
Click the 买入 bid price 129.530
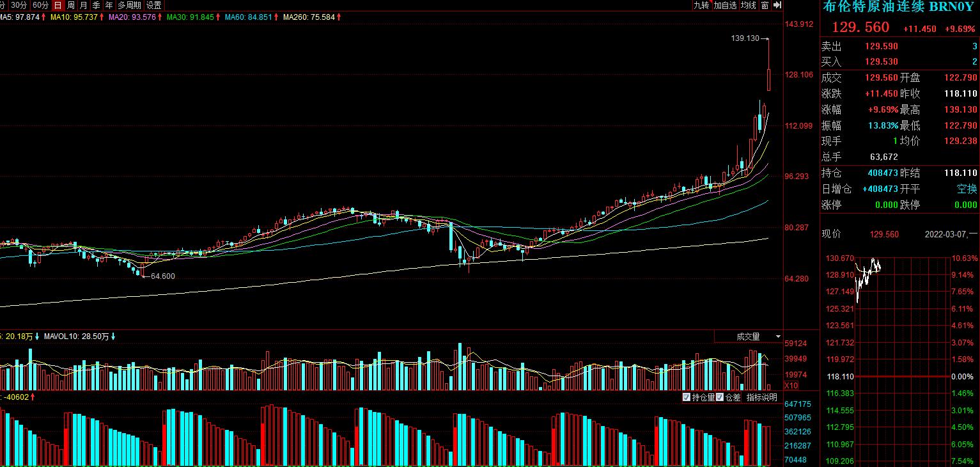coord(882,61)
